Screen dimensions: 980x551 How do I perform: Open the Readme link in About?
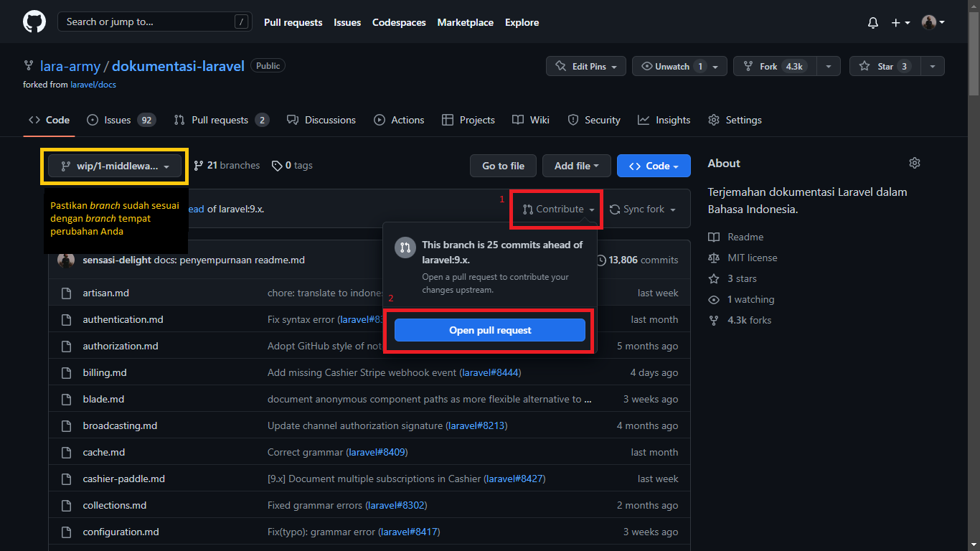[736, 237]
